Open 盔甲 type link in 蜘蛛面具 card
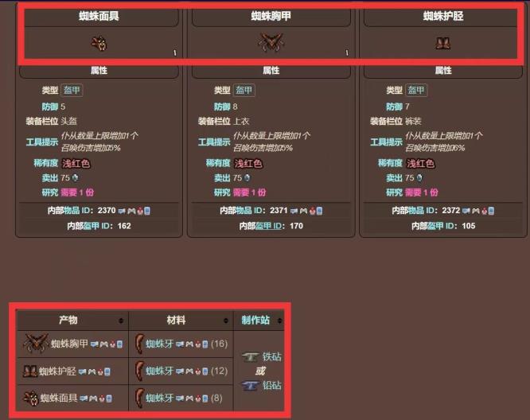This screenshot has height=420, width=530. tap(72, 90)
